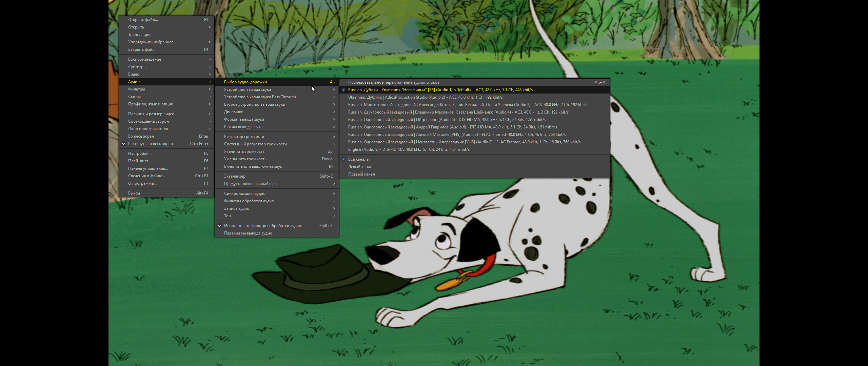The width and height of the screenshot is (868, 366).
Task: Expand the 'Скины' submenu
Action: (x=166, y=97)
